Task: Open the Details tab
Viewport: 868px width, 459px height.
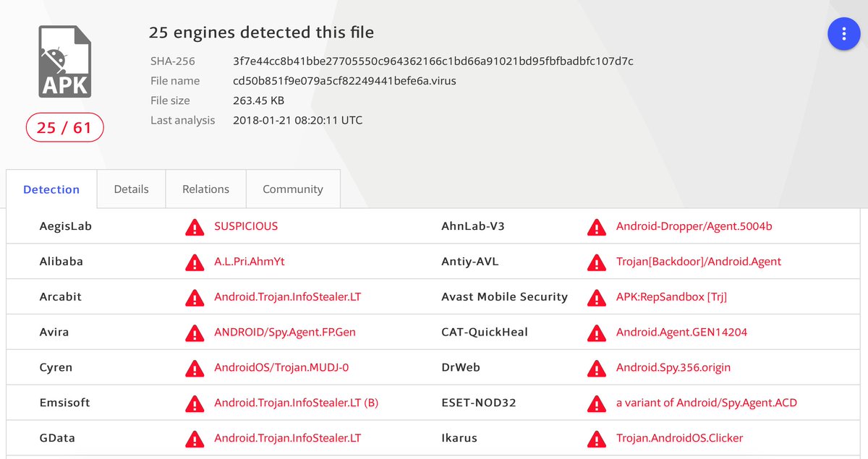Action: coord(132,189)
